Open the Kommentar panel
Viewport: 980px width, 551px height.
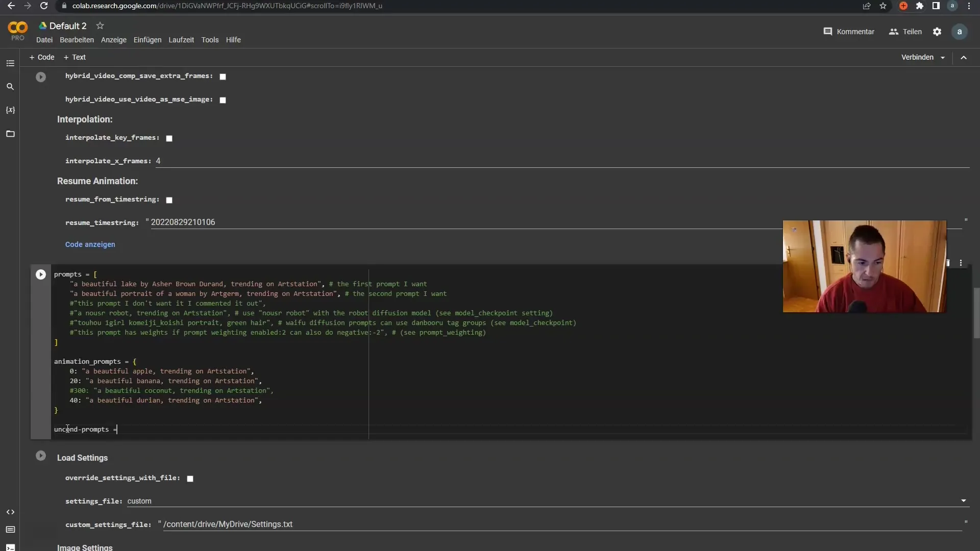pos(849,32)
